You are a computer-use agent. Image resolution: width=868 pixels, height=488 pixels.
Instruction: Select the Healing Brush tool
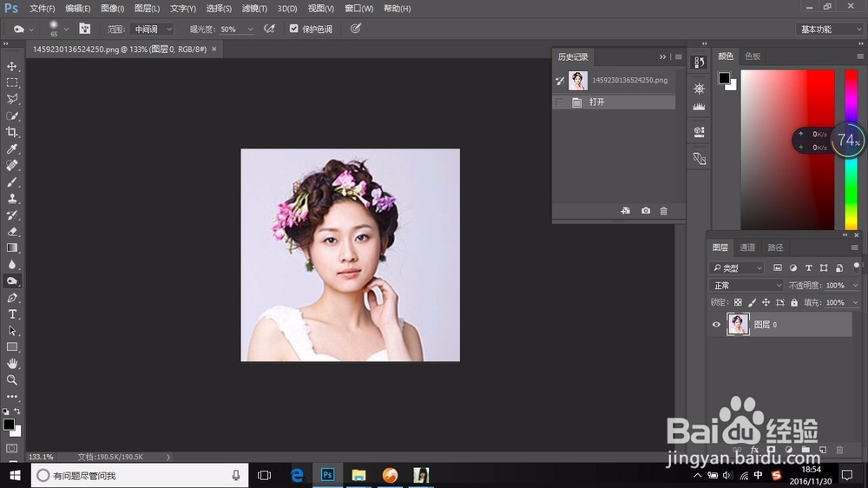(x=11, y=165)
